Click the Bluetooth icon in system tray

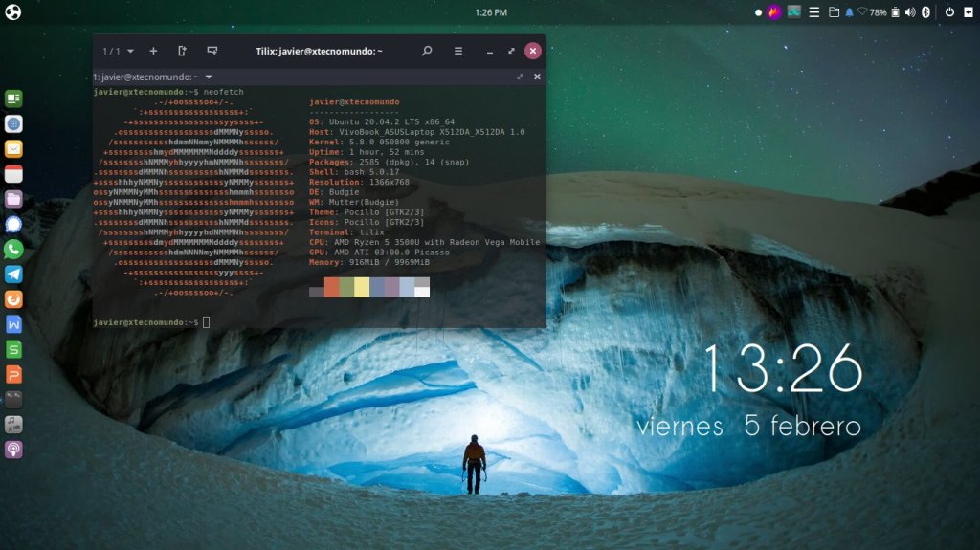click(925, 12)
